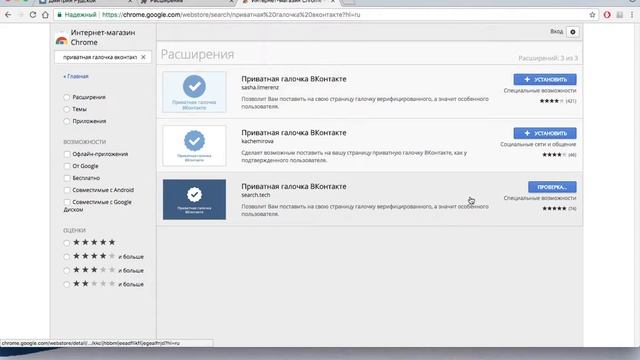The image size is (640, 360).
Task: Clear search field with X icon
Action: [143, 57]
